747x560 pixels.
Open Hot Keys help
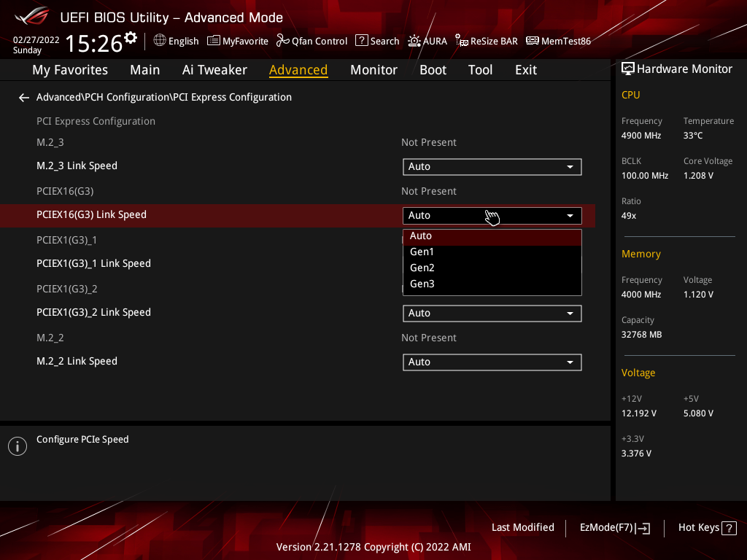(x=707, y=528)
